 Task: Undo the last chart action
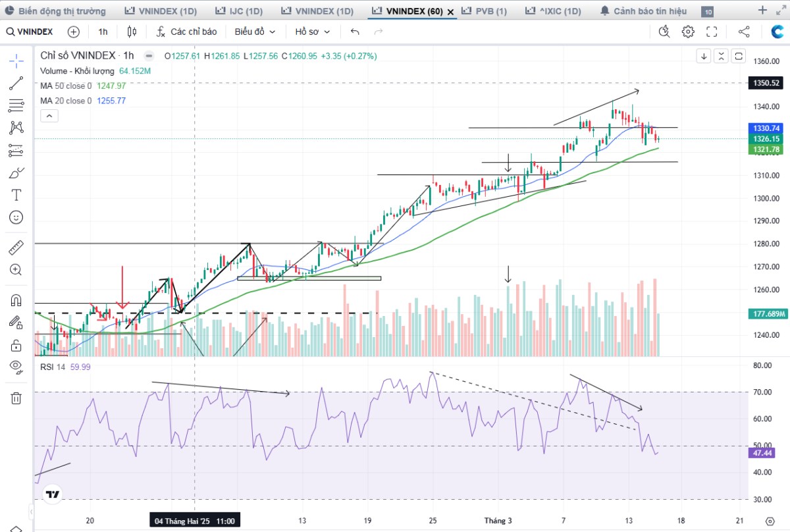(x=355, y=32)
